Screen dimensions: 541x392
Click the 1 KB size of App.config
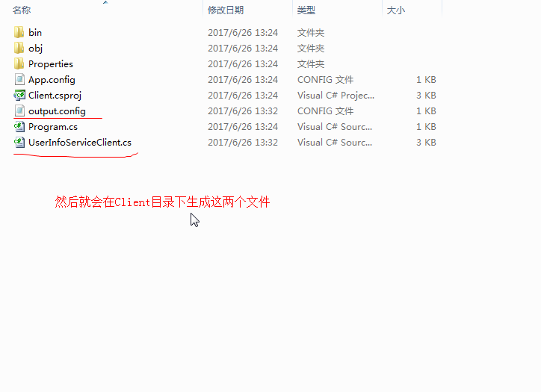point(426,80)
